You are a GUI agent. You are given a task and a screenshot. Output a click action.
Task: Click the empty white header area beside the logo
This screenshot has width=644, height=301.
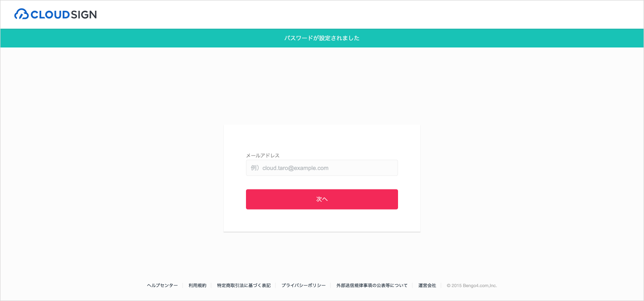[x=358, y=14]
